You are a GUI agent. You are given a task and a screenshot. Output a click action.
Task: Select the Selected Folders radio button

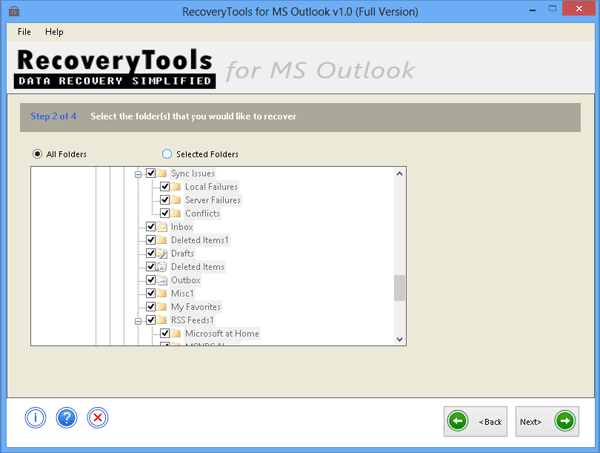click(x=167, y=154)
